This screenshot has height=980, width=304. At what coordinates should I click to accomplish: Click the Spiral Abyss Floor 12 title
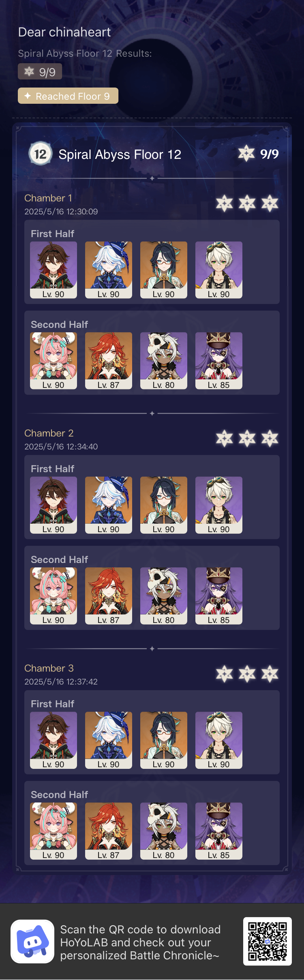(x=120, y=154)
